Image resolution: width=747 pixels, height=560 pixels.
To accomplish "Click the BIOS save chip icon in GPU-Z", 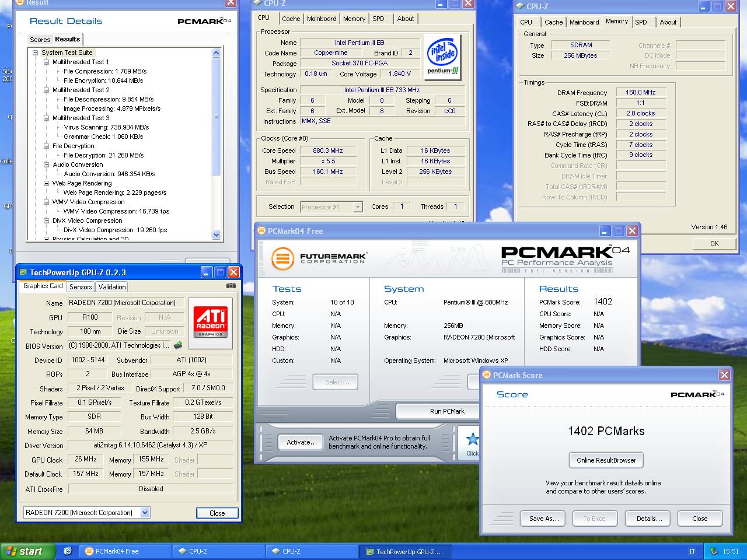I will tap(179, 345).
